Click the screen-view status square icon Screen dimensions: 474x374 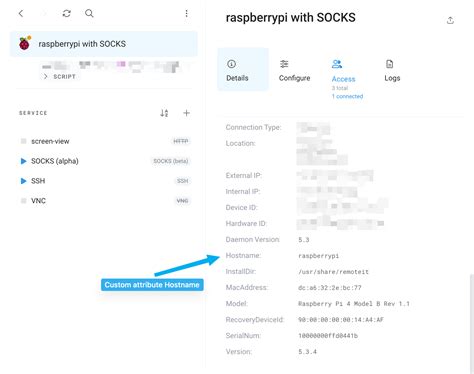click(23, 141)
